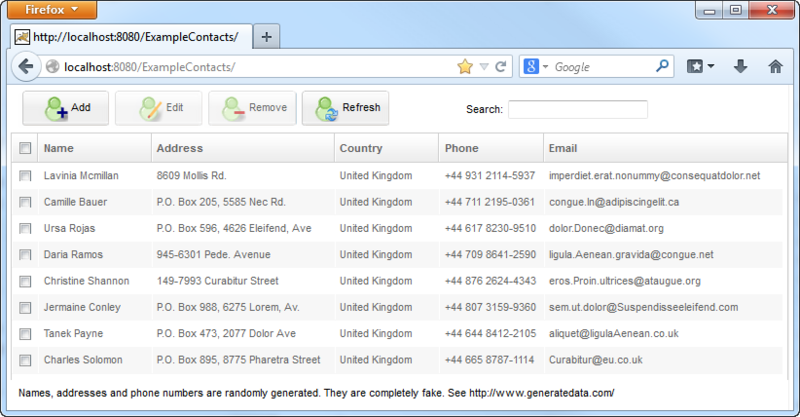The width and height of the screenshot is (800, 417).
Task: Click the Remove contact button
Action: click(252, 108)
